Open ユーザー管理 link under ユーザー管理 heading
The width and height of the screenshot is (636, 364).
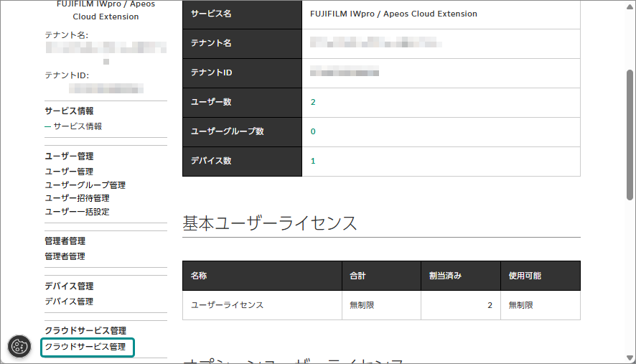(x=69, y=172)
